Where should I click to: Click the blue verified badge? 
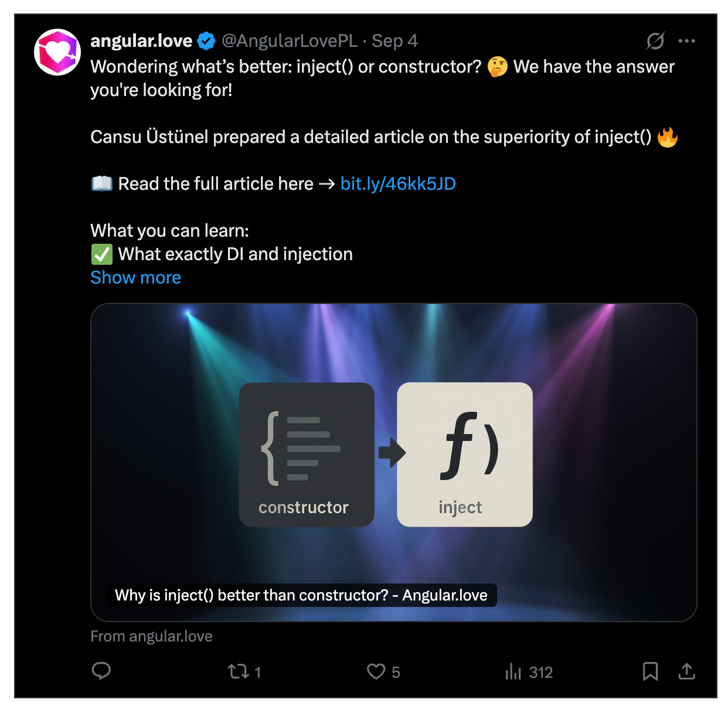[206, 41]
